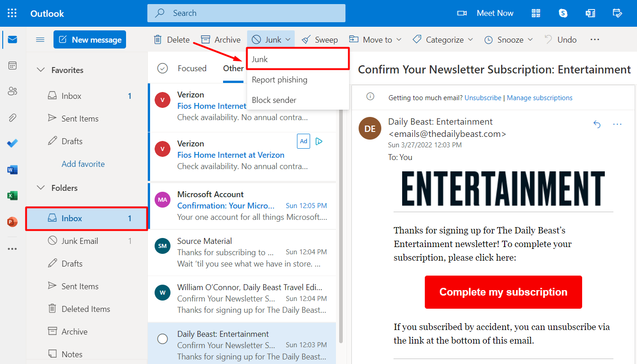Image resolution: width=637 pixels, height=364 pixels.
Task: Show more apps ellipsis in left rail
Action: (12, 248)
